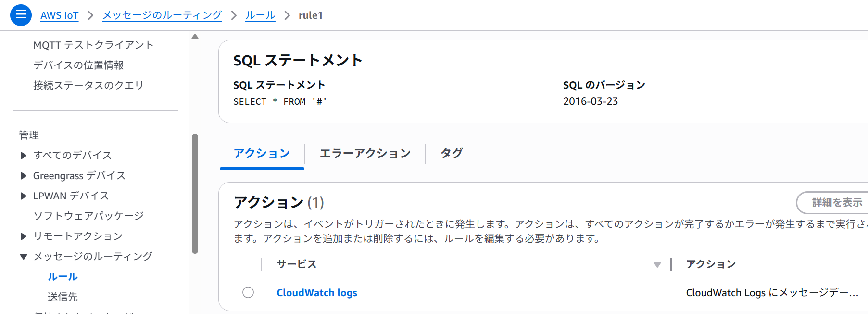This screenshot has width=868, height=314.
Task: Open the hamburger navigation menu
Action: tap(21, 15)
